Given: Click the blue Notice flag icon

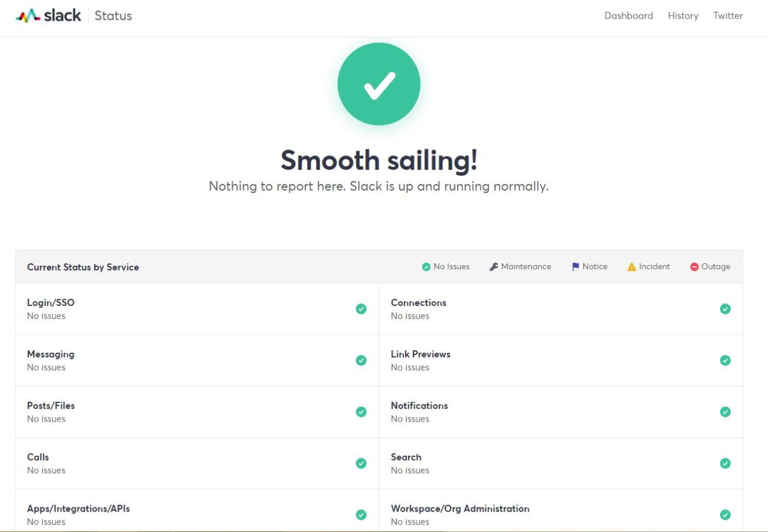Looking at the screenshot, I should click(575, 267).
